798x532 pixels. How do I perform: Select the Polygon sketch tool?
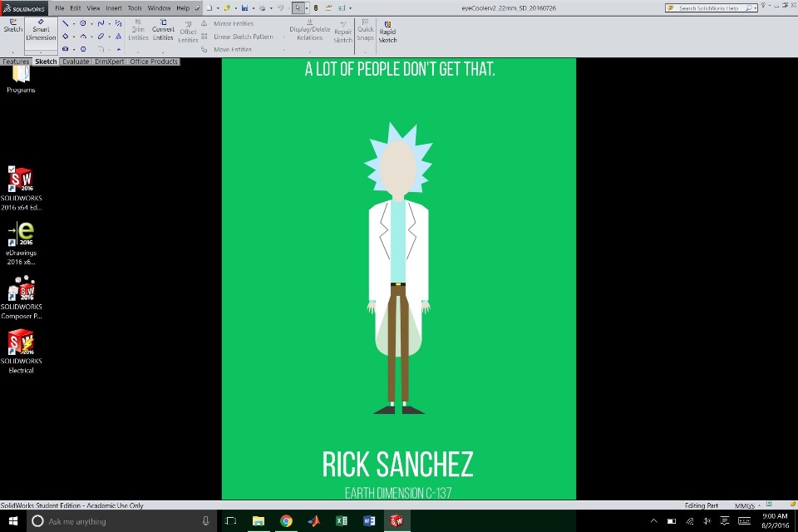83,49
